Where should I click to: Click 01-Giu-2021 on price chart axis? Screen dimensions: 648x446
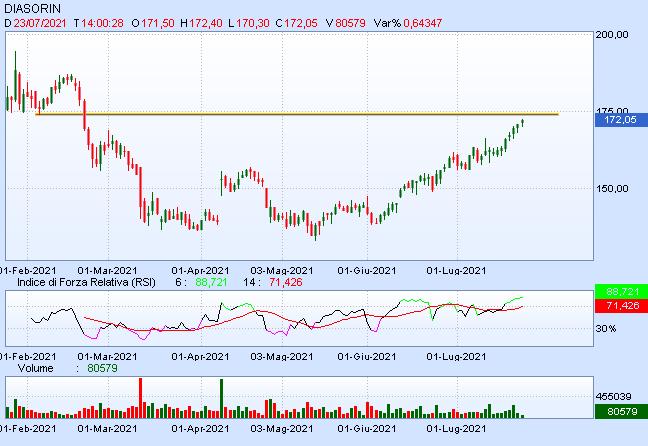coord(367,271)
